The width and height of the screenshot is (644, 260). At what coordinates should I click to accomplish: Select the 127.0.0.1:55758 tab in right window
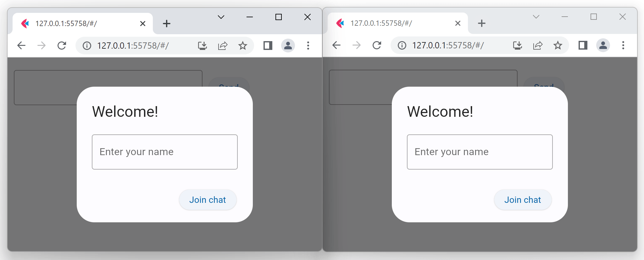[393, 23]
